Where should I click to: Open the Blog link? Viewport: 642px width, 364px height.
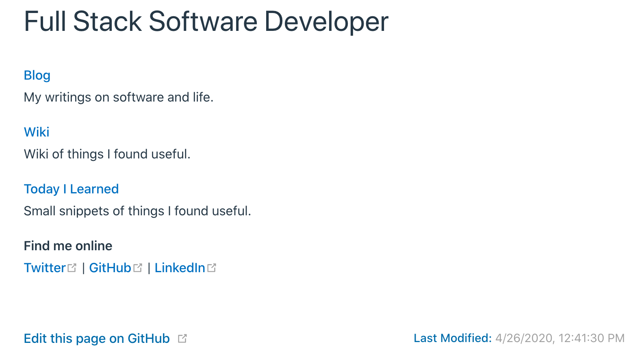(x=37, y=76)
